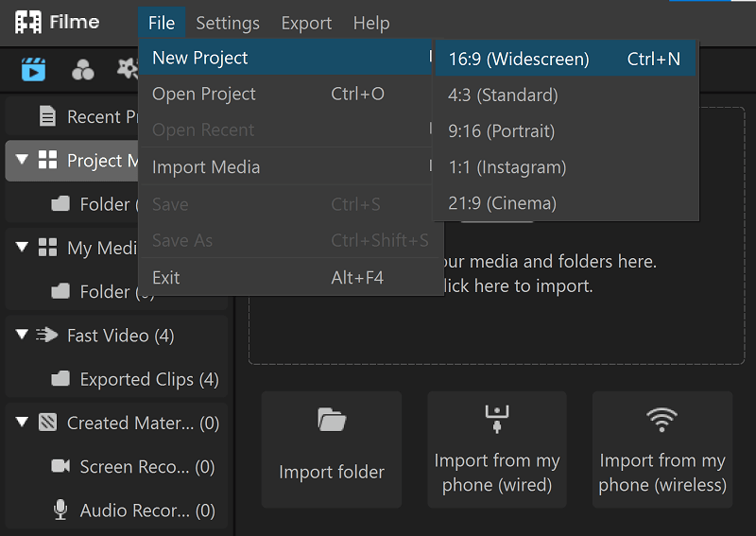Select the Fast Video (4) row
The width and height of the screenshot is (756, 536).
click(116, 335)
